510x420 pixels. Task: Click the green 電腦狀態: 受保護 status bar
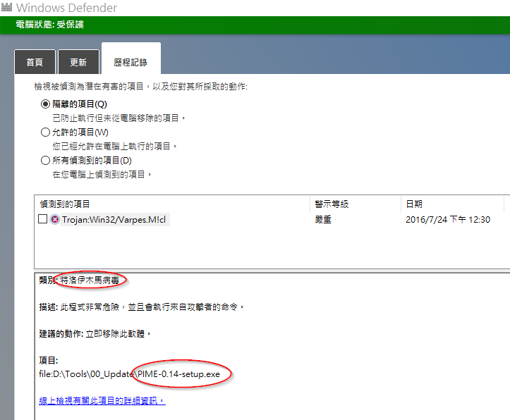click(255, 25)
